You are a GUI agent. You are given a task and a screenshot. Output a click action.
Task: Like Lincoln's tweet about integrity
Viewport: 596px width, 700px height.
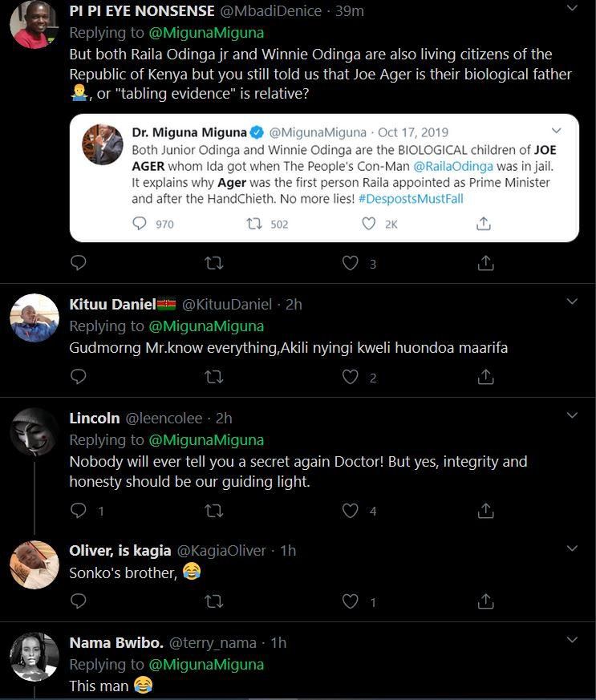coord(351,510)
